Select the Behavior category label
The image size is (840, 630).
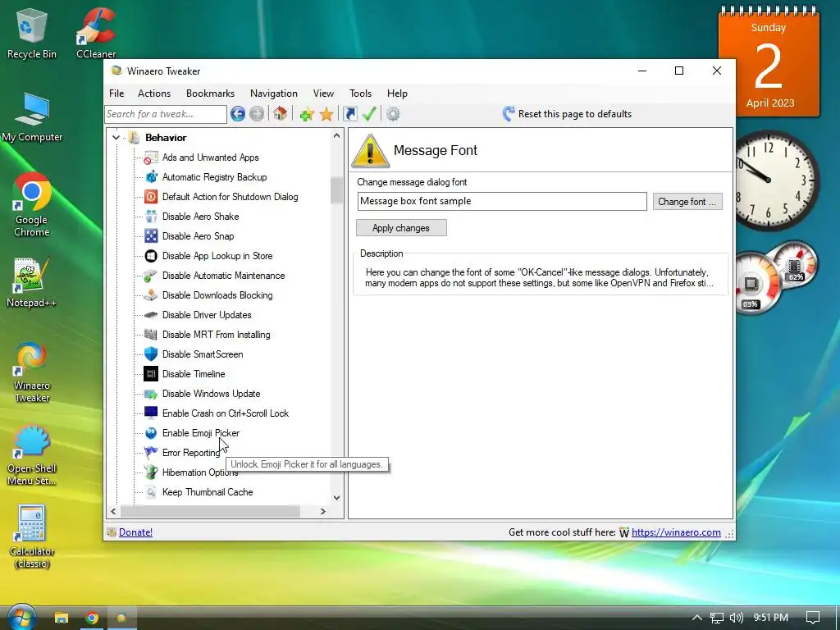point(166,138)
